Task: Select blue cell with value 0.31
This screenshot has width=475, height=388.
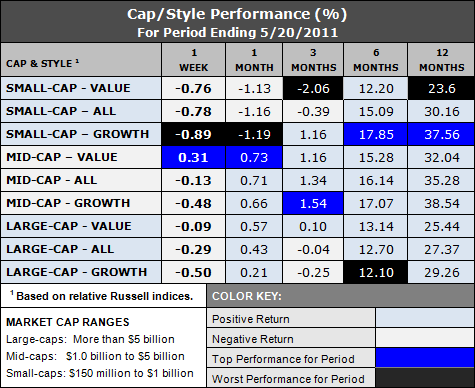Action: 194,157
